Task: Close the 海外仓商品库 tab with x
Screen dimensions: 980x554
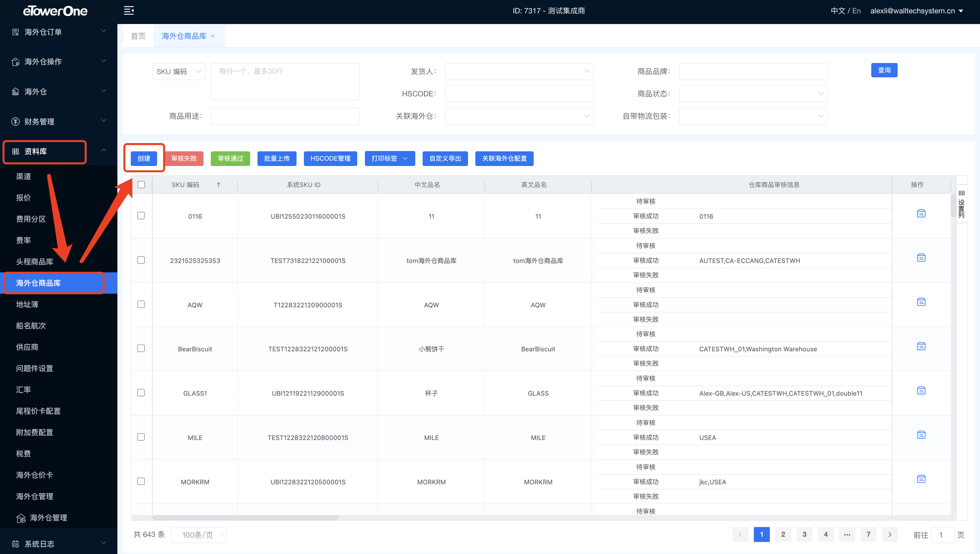Action: pyautogui.click(x=213, y=36)
